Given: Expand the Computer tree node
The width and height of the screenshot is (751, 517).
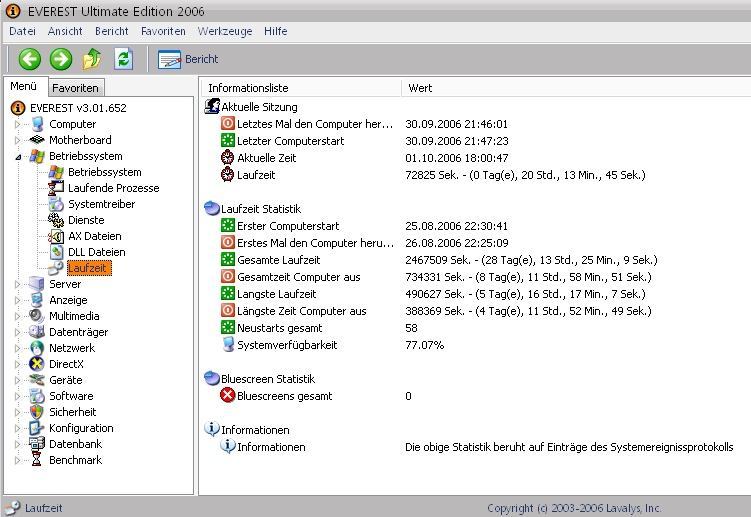Looking at the screenshot, I should tap(18, 125).
